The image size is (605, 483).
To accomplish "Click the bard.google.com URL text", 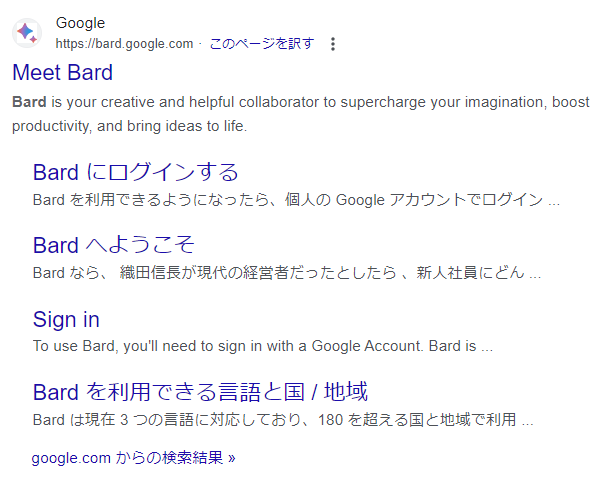I will click(x=124, y=44).
